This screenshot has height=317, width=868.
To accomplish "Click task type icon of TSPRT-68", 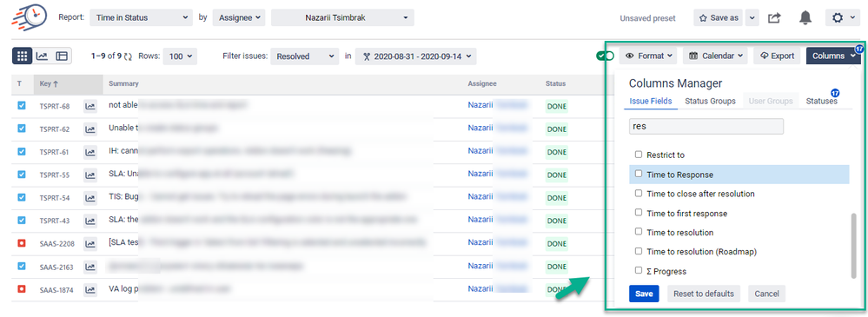I will 22,105.
